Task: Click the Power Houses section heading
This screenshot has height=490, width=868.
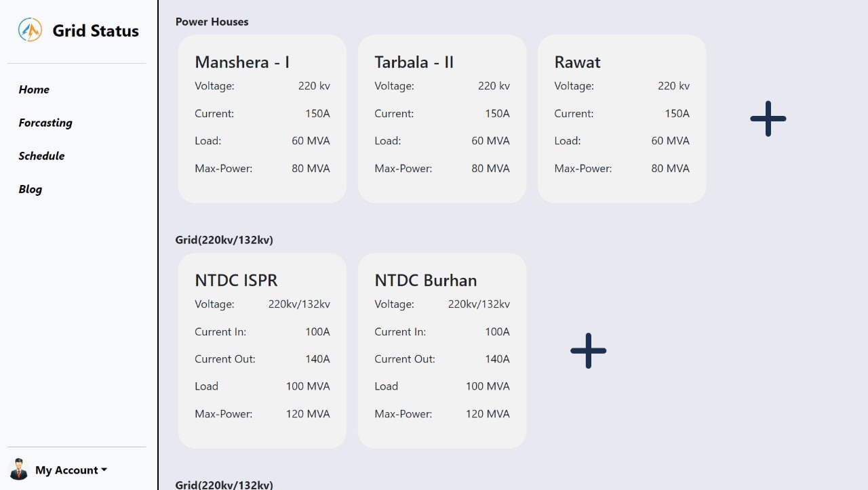Action: (212, 22)
